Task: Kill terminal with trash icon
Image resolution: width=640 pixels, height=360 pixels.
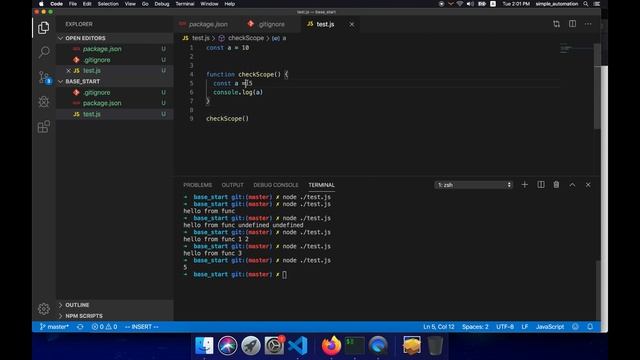Action: (x=556, y=185)
